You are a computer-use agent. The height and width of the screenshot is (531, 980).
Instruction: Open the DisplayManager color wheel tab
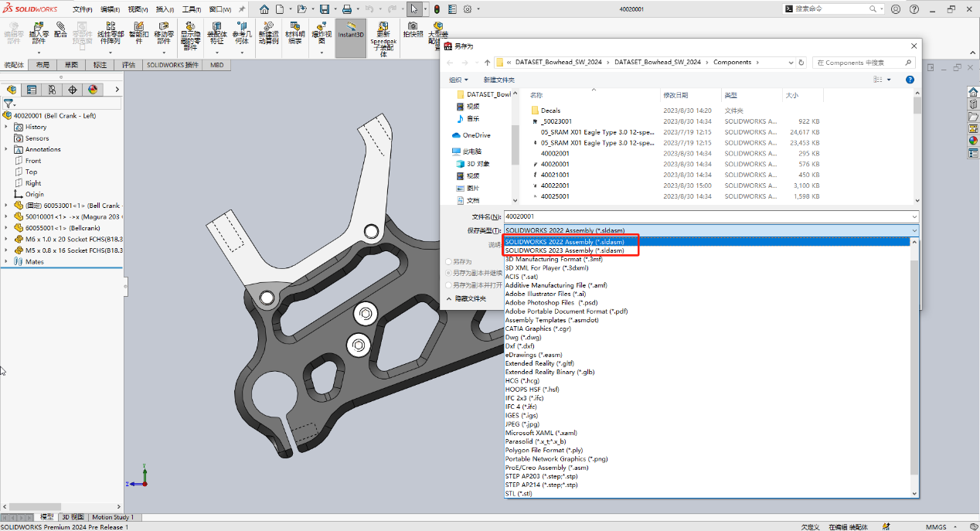coord(93,90)
